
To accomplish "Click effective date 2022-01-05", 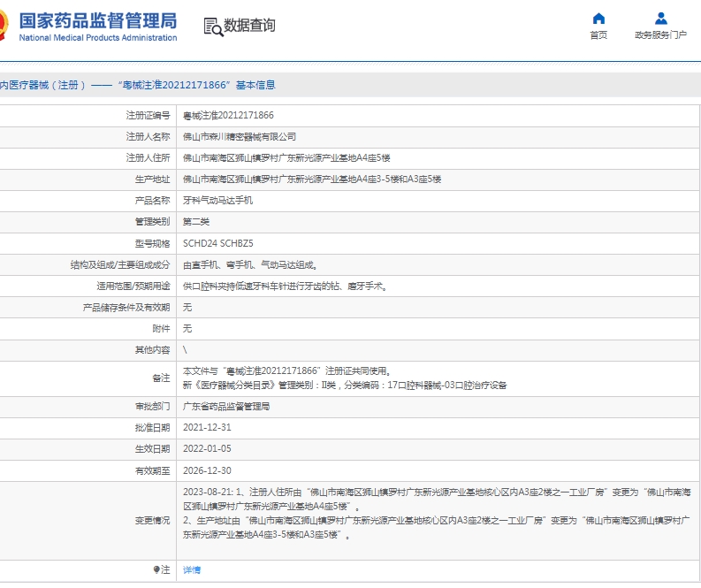I will click(207, 448).
